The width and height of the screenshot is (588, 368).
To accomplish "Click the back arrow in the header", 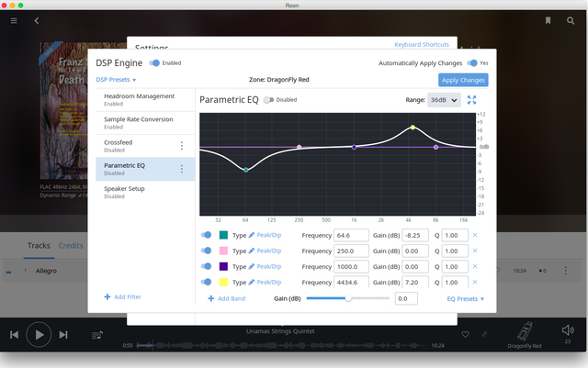I will point(37,20).
